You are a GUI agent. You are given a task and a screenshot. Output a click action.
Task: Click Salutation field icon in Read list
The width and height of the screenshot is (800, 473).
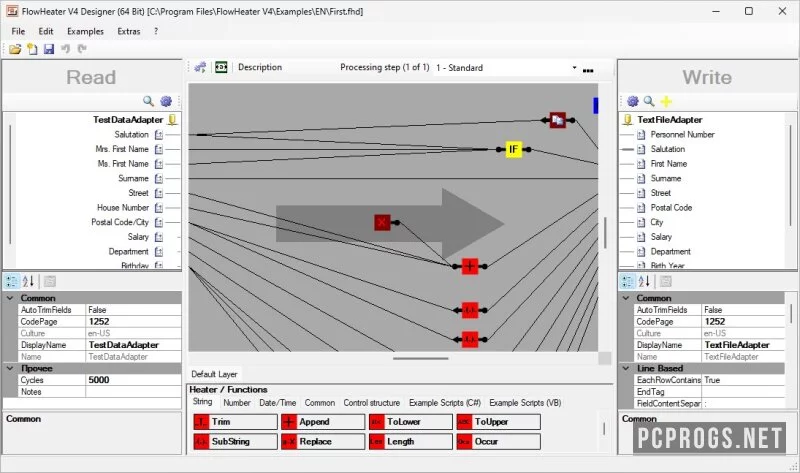click(x=159, y=135)
